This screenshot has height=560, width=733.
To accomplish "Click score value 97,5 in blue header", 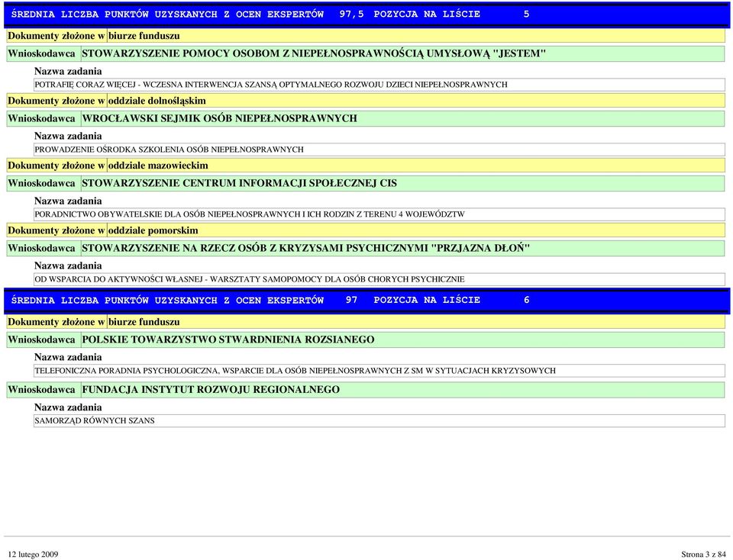I will click(351, 14).
